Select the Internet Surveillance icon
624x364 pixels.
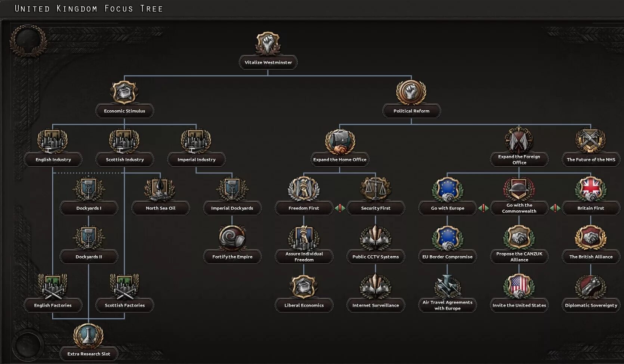tap(376, 286)
